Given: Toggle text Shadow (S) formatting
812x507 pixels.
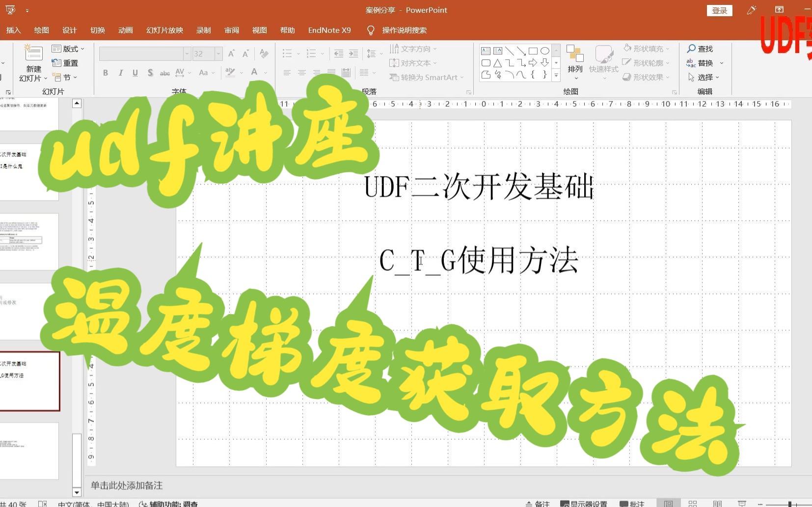Looking at the screenshot, I should (150, 73).
